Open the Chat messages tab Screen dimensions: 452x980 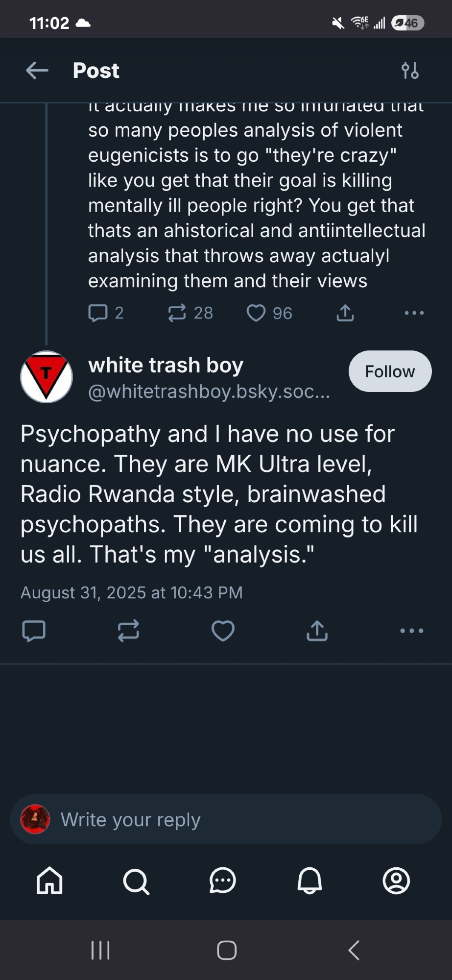[223, 881]
